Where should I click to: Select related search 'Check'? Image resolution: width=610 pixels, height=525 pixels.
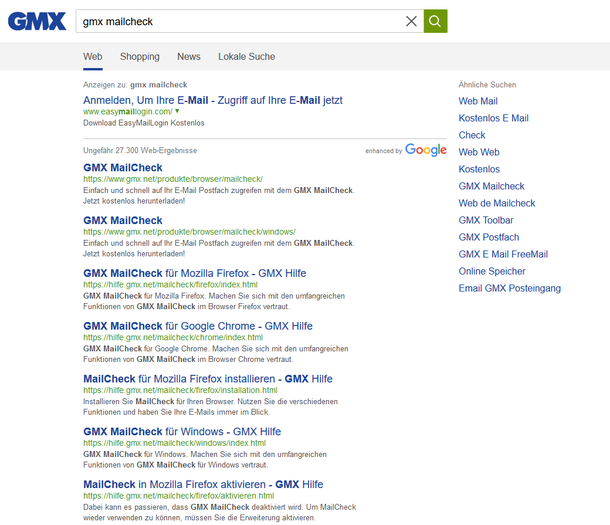[x=472, y=135]
